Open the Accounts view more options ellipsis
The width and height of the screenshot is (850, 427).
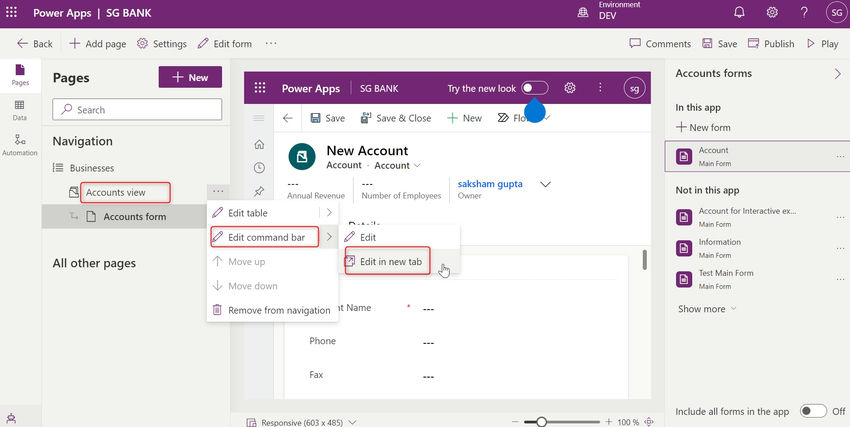[x=218, y=191]
